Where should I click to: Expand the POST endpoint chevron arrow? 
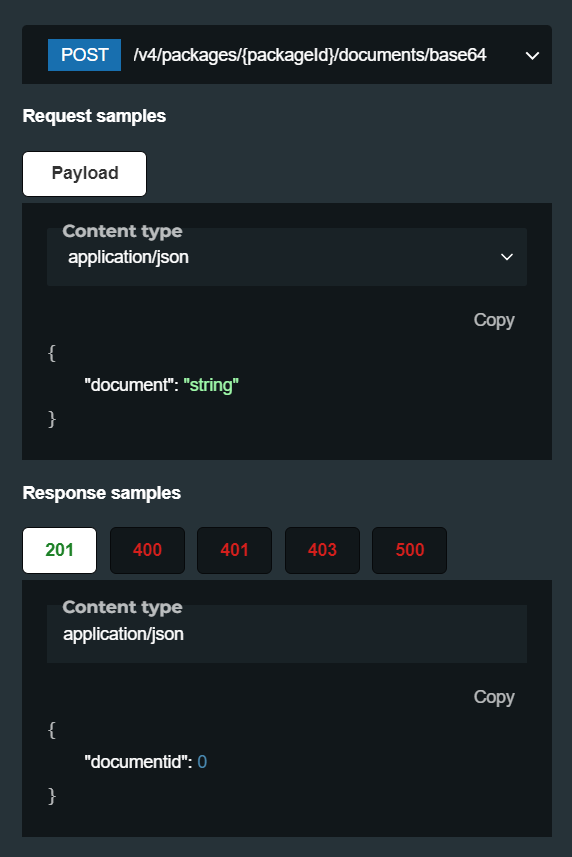point(532,56)
